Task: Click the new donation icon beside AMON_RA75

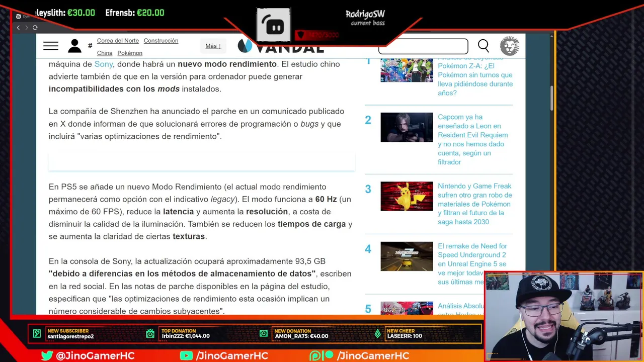Action: [x=264, y=333]
